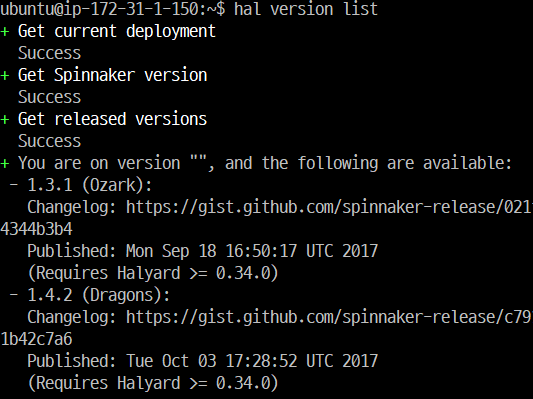Image resolution: width=533 pixels, height=399 pixels.
Task: Click the first Requires Halyard >= 0.34.0 line
Action: point(153,273)
